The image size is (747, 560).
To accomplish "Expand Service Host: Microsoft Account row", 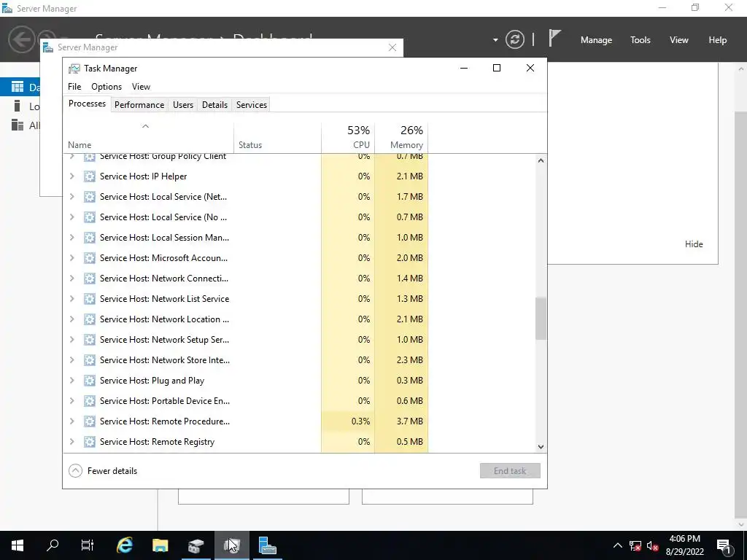I will [72, 257].
